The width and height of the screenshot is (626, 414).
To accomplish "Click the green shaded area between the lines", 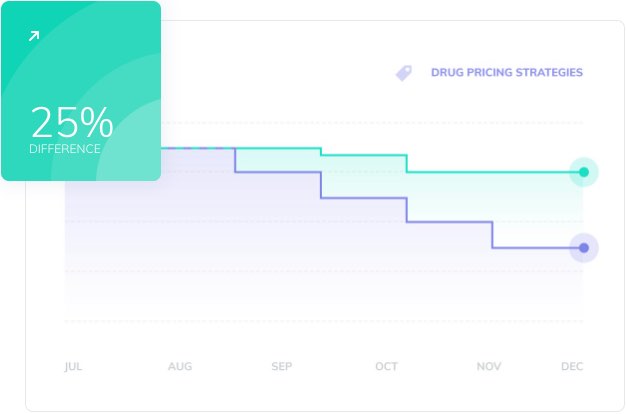I will coord(450,195).
